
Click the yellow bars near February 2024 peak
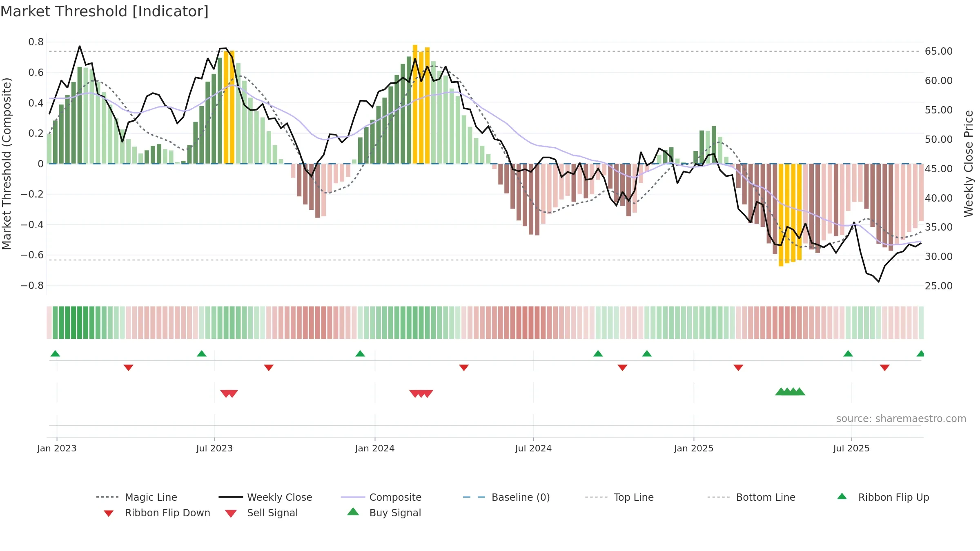tap(421, 104)
